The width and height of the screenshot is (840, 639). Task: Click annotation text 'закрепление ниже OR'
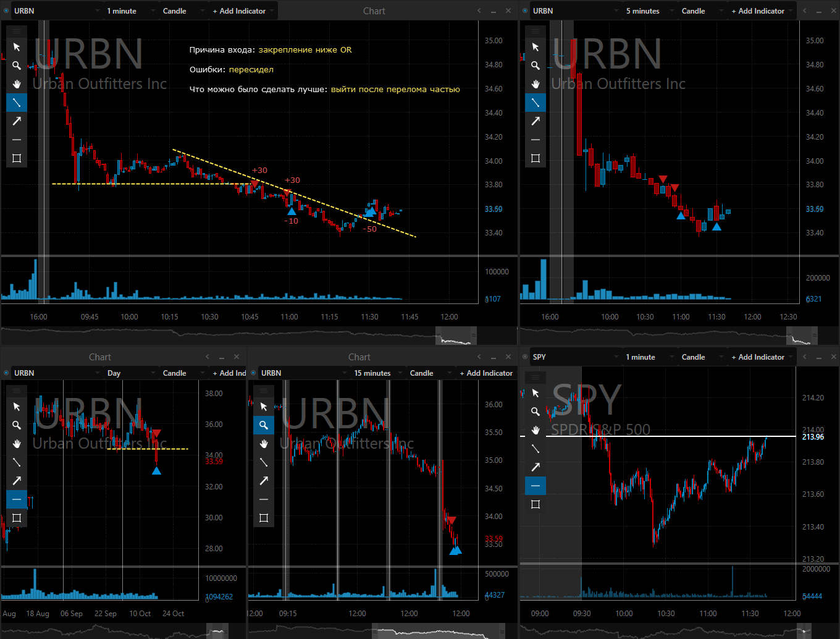click(305, 50)
